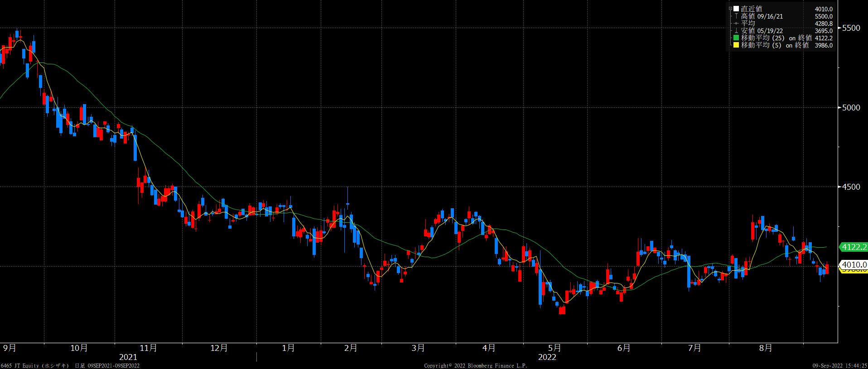Select the 平均 average line icon in legend
This screenshot has height=369, width=868.
point(736,24)
